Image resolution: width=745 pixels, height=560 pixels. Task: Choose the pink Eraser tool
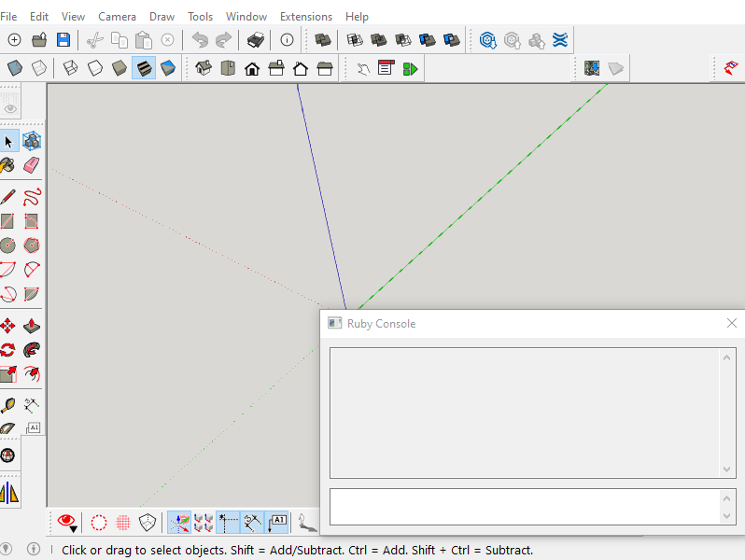[32, 165]
